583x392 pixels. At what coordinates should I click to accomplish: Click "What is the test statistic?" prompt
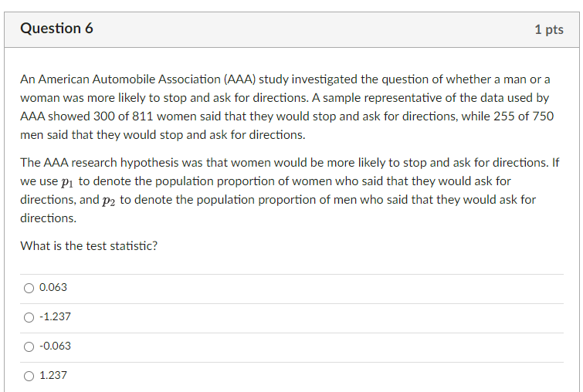coord(89,246)
